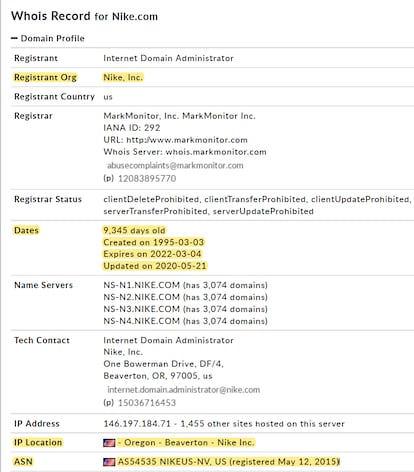Click the 'Whois Record for Nike.com' heading
Image resolution: width=414 pixels, height=472 pixels.
(x=84, y=16)
